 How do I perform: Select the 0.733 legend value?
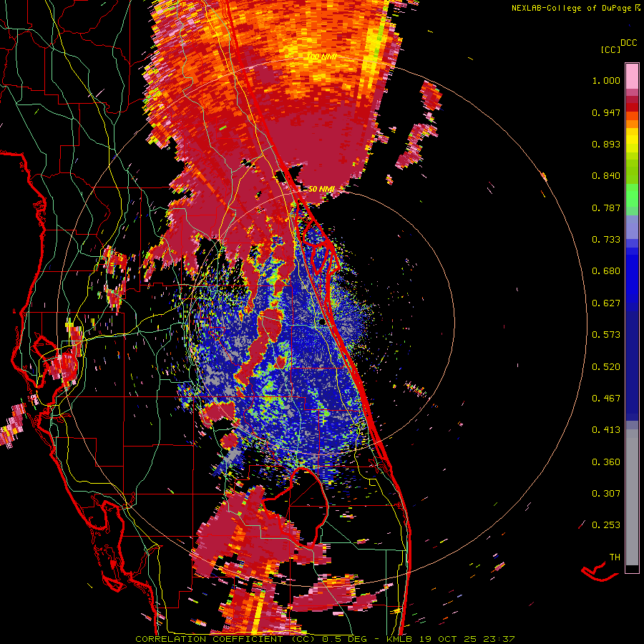click(x=606, y=240)
